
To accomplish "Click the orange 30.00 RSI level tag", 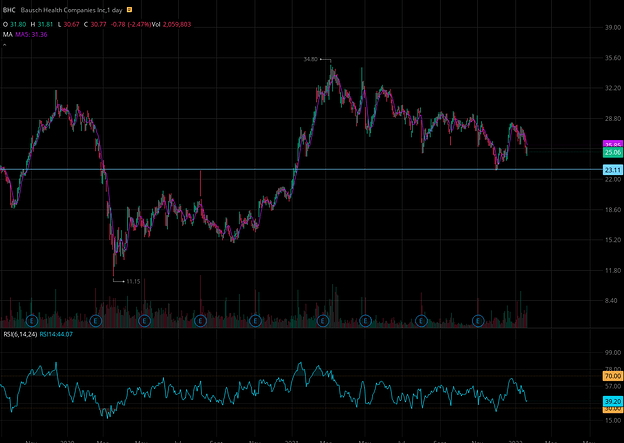I will [x=613, y=409].
